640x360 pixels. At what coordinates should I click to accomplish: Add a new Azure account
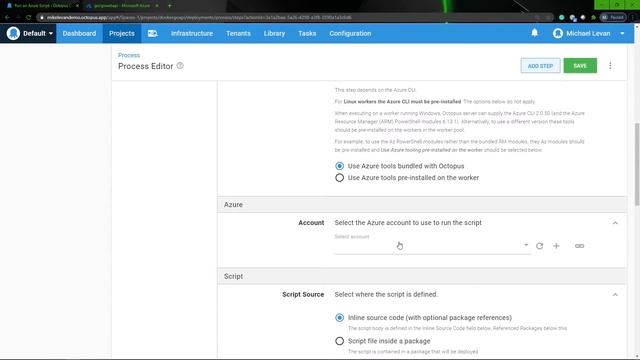point(556,246)
